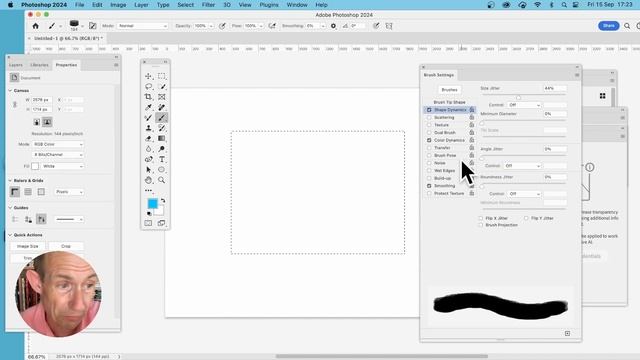The image size is (640, 360).
Task: Open Angle Jitter Control dropdown
Action: (522, 166)
